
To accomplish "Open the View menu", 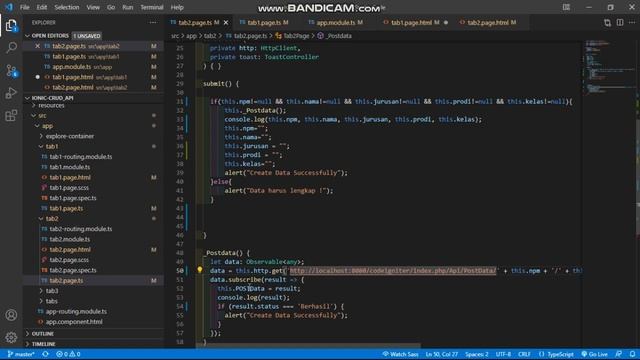I will click(x=93, y=7).
